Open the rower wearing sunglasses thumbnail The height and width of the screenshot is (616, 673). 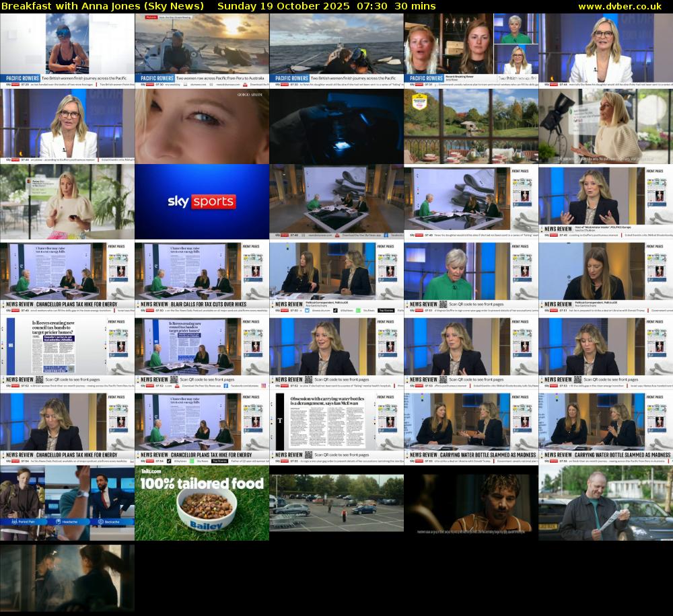[x=67, y=50]
